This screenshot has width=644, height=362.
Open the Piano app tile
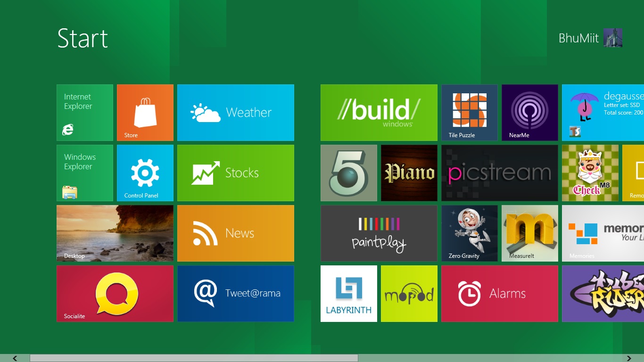[409, 173]
